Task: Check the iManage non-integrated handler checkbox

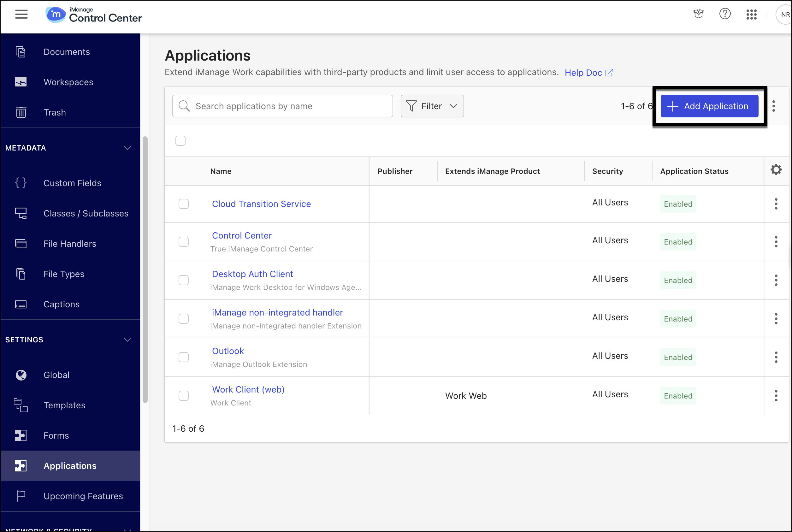Action: pyautogui.click(x=184, y=319)
